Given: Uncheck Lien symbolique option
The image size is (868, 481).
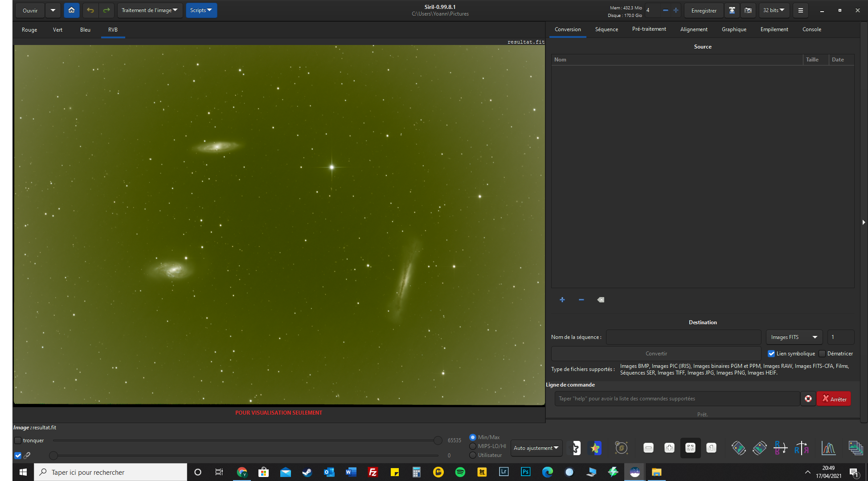Looking at the screenshot, I should click(771, 354).
